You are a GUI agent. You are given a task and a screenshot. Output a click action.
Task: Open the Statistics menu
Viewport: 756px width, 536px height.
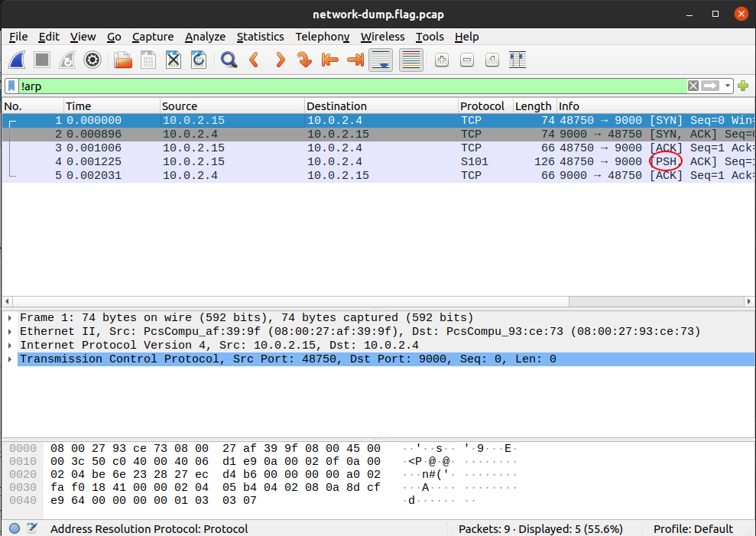coord(260,37)
